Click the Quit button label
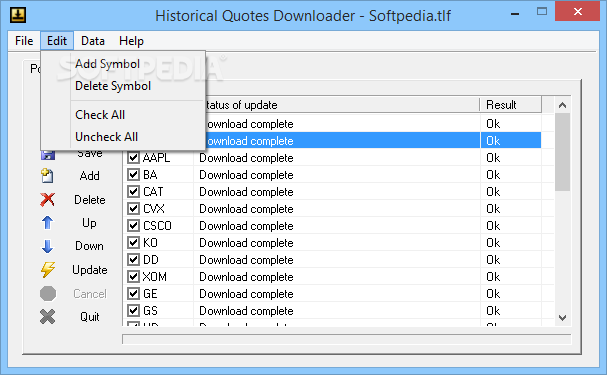Viewport: 607px width, 375px height. point(89,317)
